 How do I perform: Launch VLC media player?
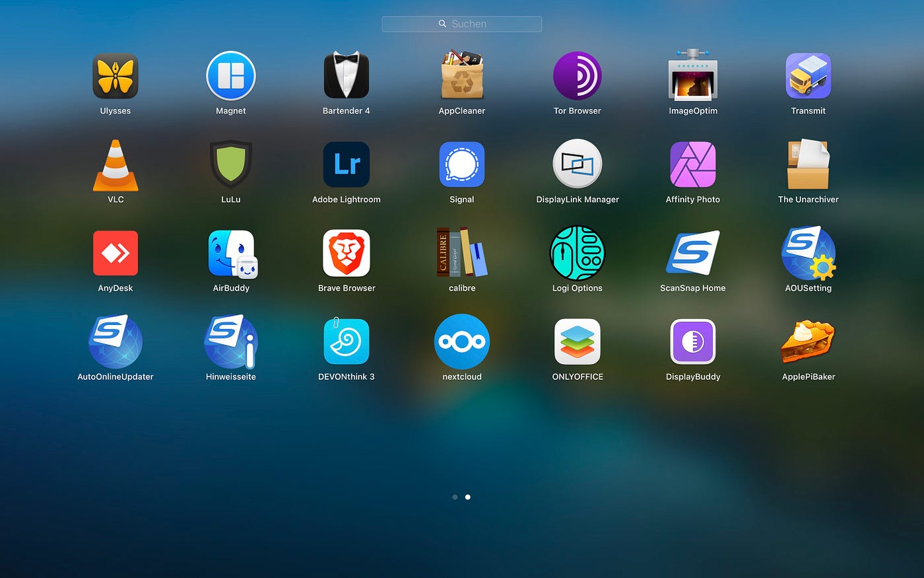click(x=115, y=165)
